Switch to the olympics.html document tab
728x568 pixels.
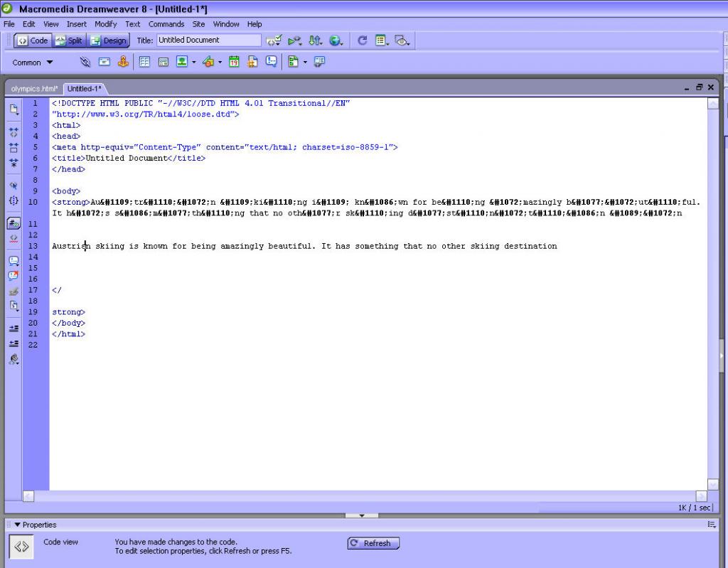click(x=34, y=89)
